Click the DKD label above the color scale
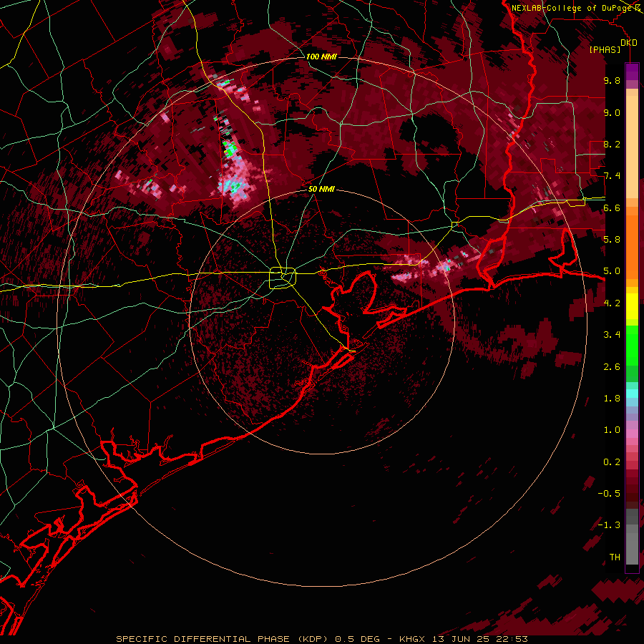 click(x=629, y=43)
